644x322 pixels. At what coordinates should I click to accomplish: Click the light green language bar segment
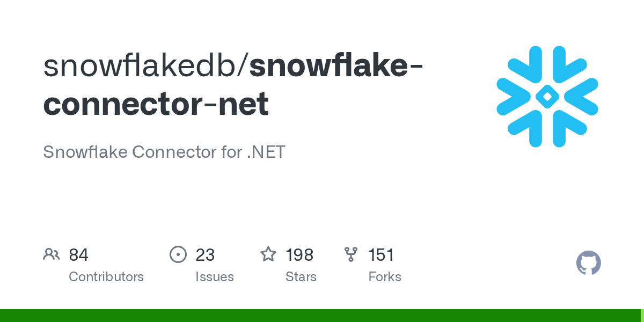pos(642,316)
